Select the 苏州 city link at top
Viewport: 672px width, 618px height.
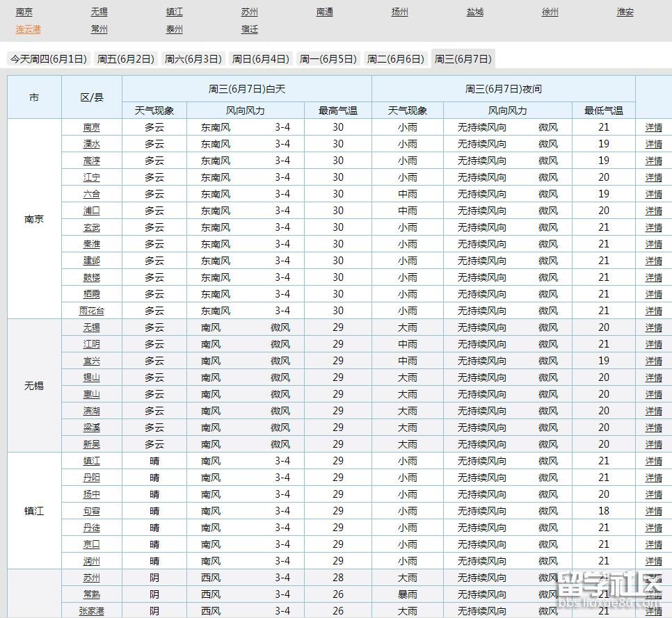pyautogui.click(x=249, y=11)
